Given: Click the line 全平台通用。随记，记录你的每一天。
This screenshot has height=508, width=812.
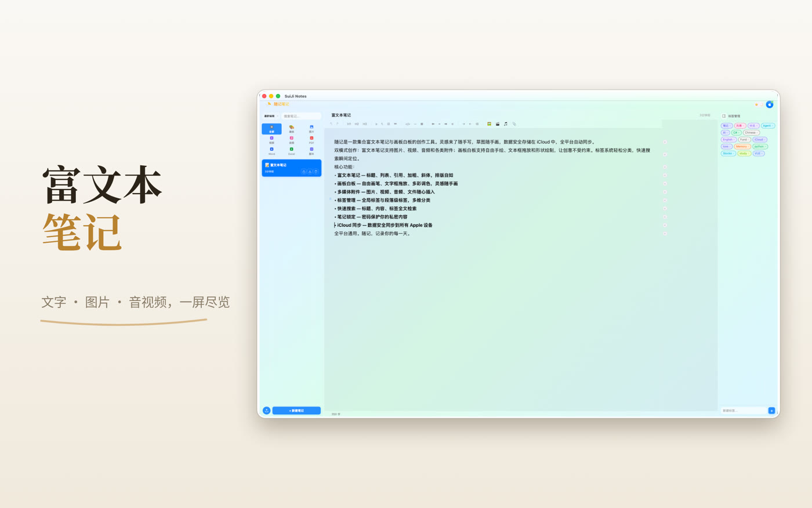Looking at the screenshot, I should [x=373, y=234].
